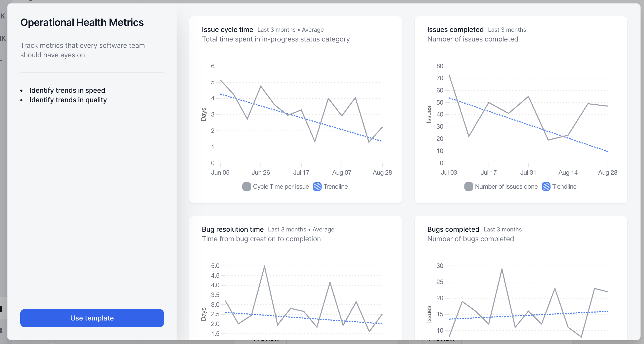Click 'Total time spent in in-progress status category' subtitle

pyautogui.click(x=276, y=39)
